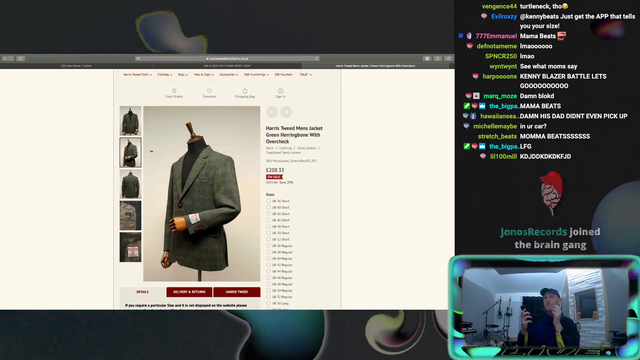Open the Gift Vouchers link

coord(283,75)
